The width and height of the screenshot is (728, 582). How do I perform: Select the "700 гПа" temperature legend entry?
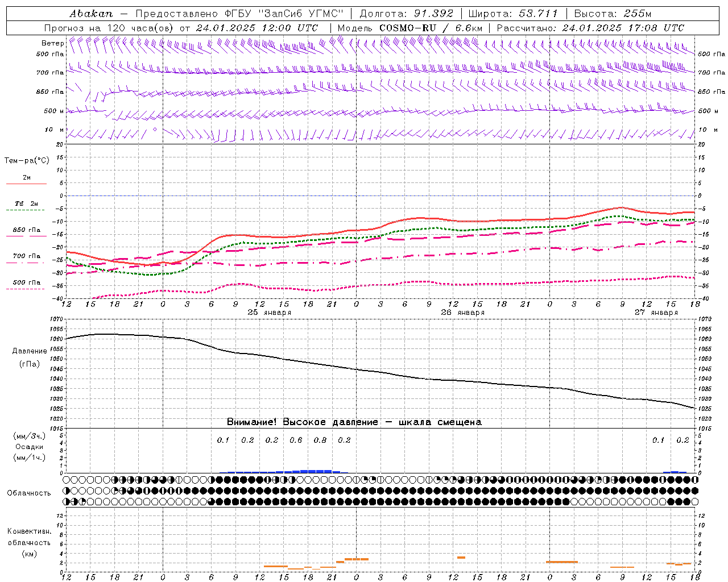coord(26,256)
